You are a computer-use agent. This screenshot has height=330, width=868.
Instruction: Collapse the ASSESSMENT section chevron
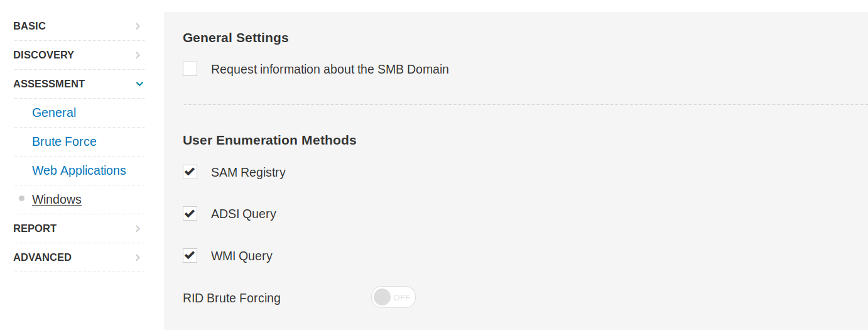[139, 84]
